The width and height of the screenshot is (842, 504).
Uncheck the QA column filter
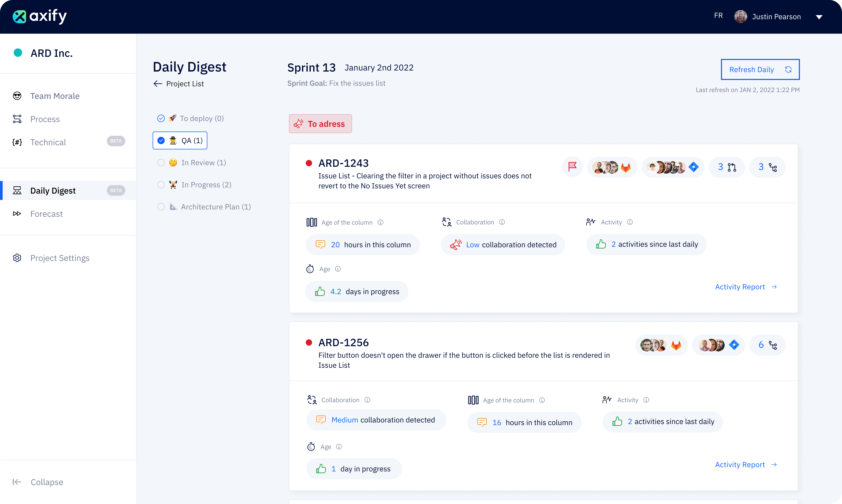[x=161, y=140]
